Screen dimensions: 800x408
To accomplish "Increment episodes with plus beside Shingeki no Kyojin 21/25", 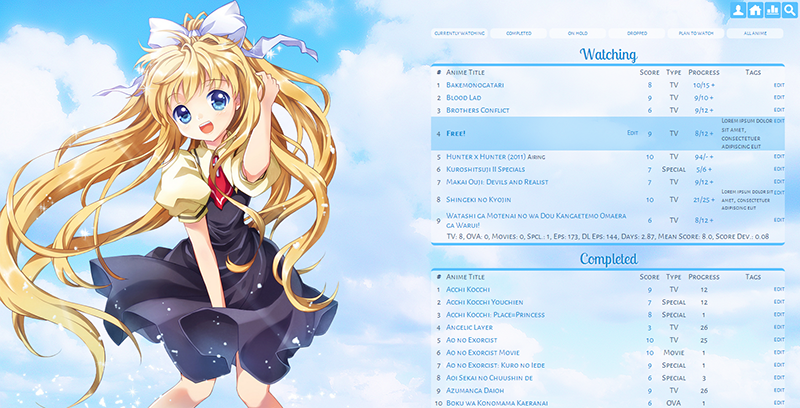I will 712,200.
